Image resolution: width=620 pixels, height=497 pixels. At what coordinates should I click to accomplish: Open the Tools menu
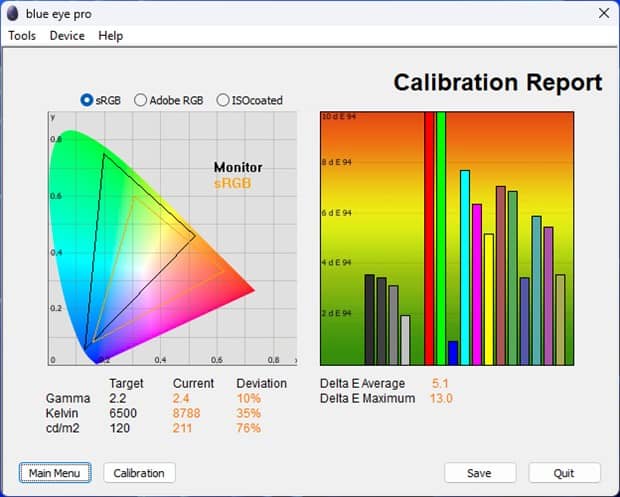pos(22,35)
